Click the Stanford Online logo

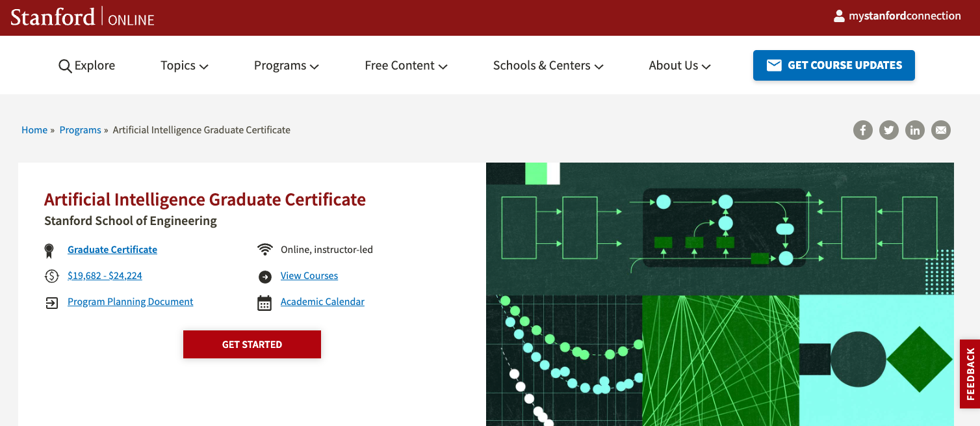(x=83, y=18)
